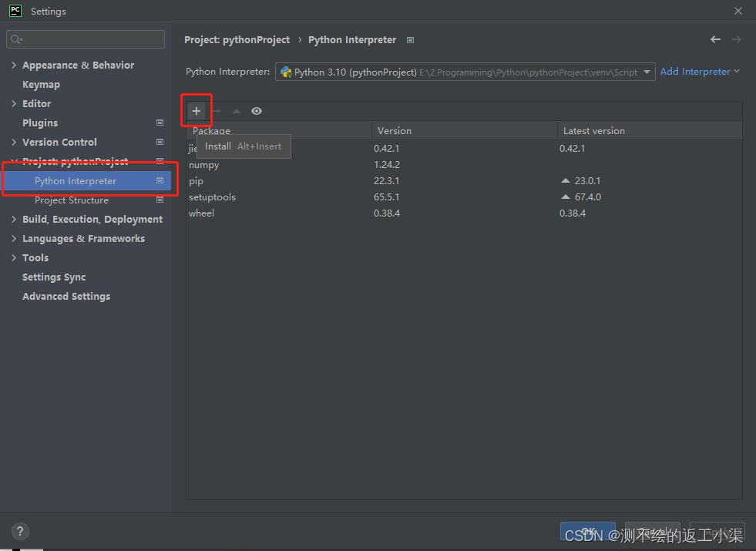Image resolution: width=756 pixels, height=551 pixels.
Task: Select the pip package row
Action: [464, 181]
